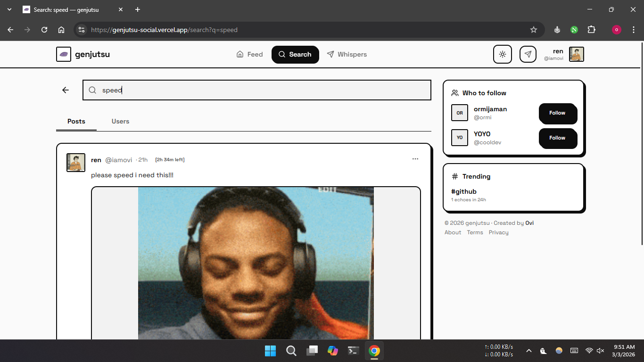Launch Copilot from the taskbar
The width and height of the screenshot is (644, 362).
tap(333, 351)
